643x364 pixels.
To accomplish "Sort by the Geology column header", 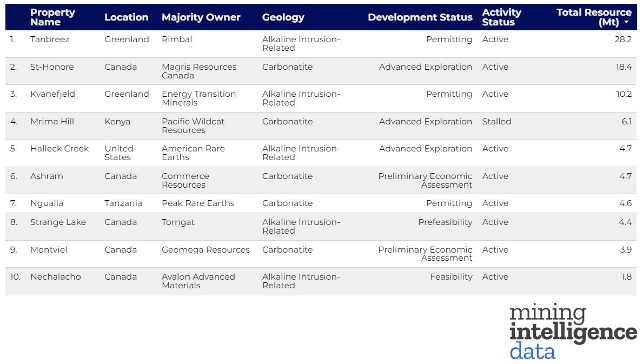I will pos(283,17).
